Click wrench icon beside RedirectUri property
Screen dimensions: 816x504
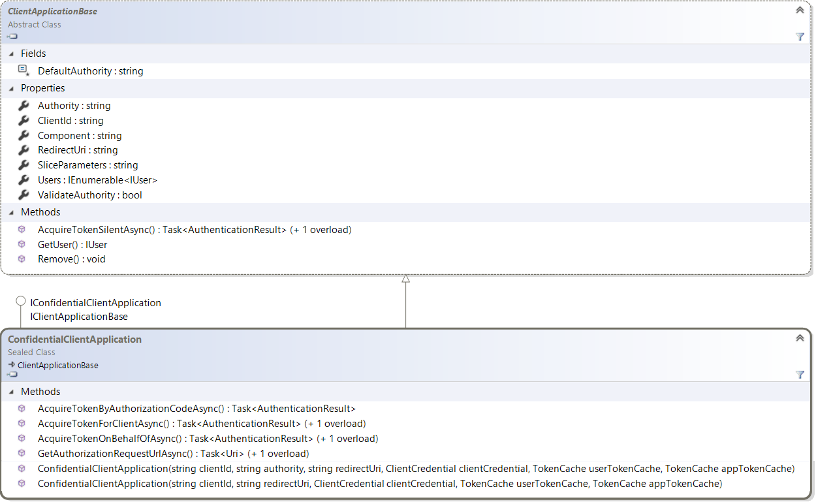pos(24,150)
